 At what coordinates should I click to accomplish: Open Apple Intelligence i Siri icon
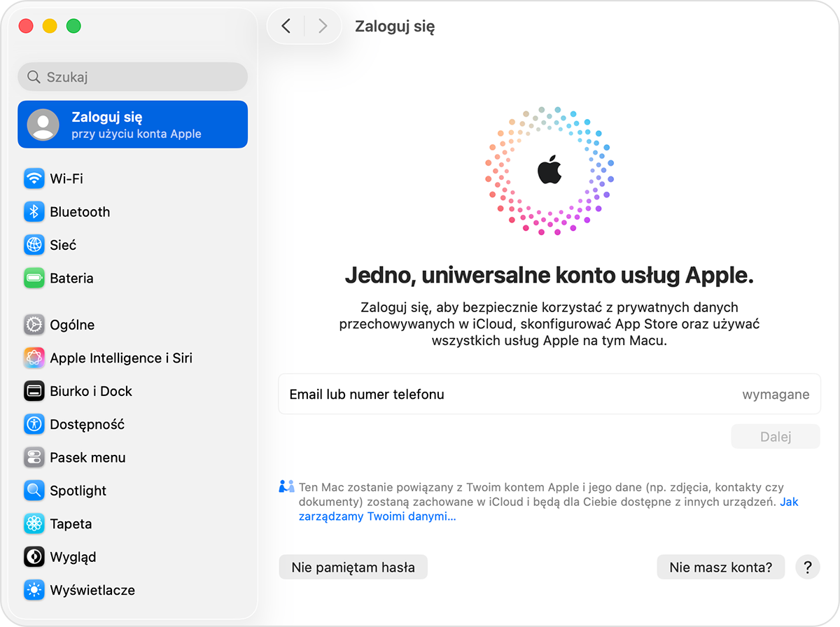tap(34, 358)
